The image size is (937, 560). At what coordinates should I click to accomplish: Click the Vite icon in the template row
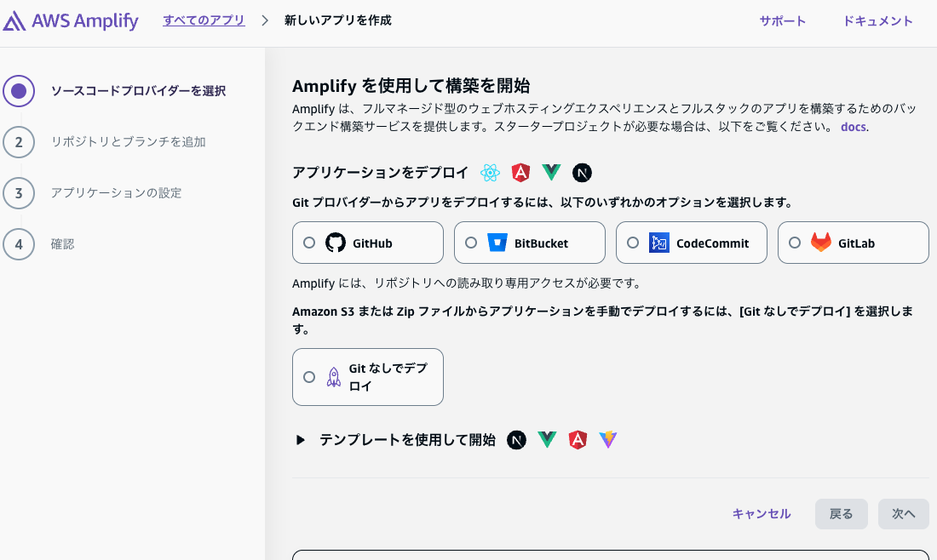coord(608,440)
